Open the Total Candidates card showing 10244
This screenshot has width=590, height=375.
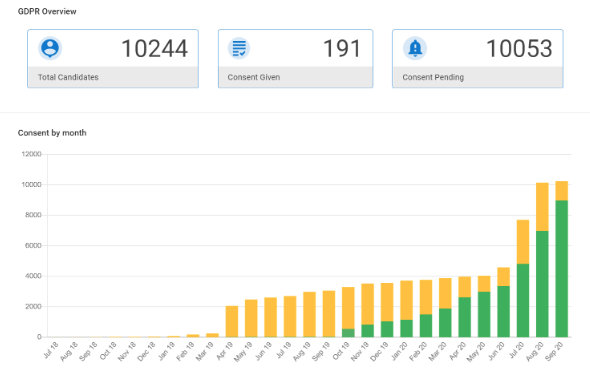113,59
